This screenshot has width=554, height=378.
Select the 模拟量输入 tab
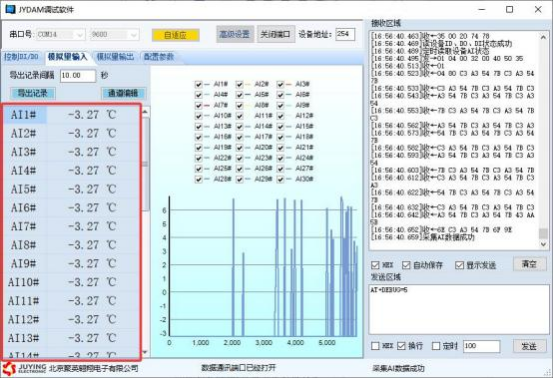pyautogui.click(x=68, y=57)
